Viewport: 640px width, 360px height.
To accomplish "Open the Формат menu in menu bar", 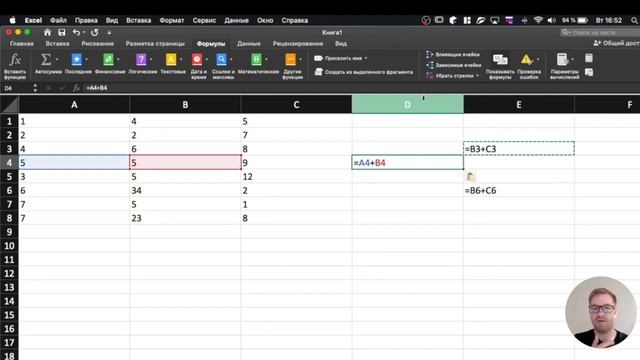I will click(x=171, y=20).
